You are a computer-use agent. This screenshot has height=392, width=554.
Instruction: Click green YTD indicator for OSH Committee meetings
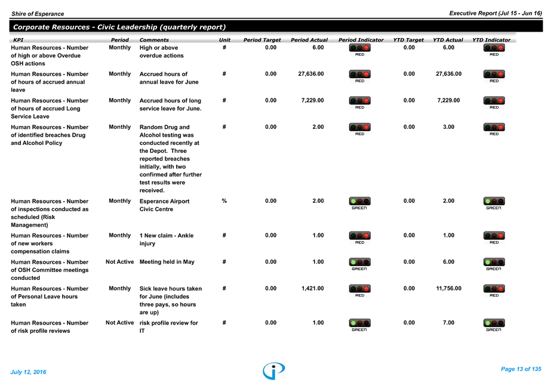pos(494,264)
